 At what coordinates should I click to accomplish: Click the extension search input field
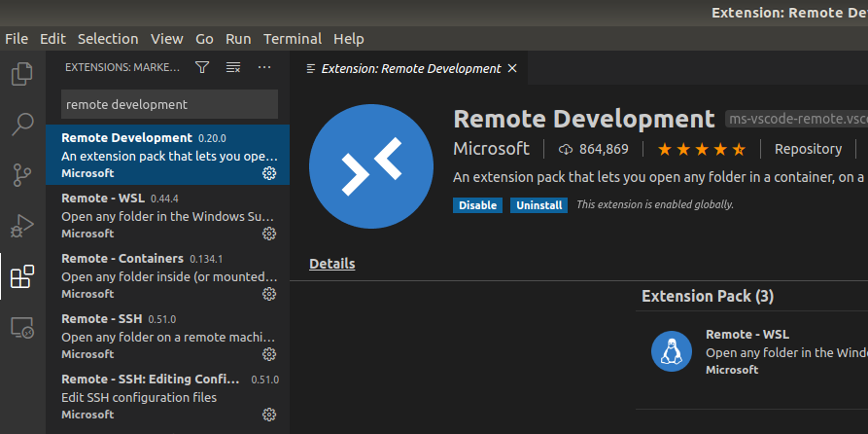coord(169,104)
